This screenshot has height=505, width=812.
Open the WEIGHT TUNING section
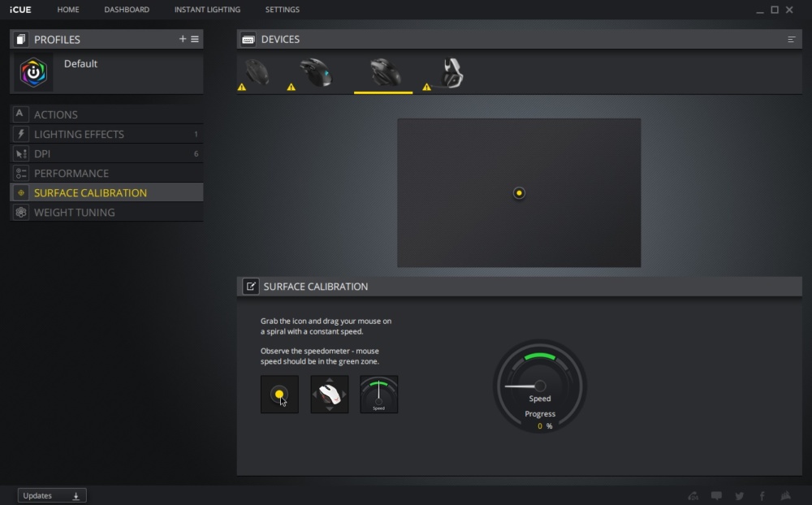[x=106, y=213]
